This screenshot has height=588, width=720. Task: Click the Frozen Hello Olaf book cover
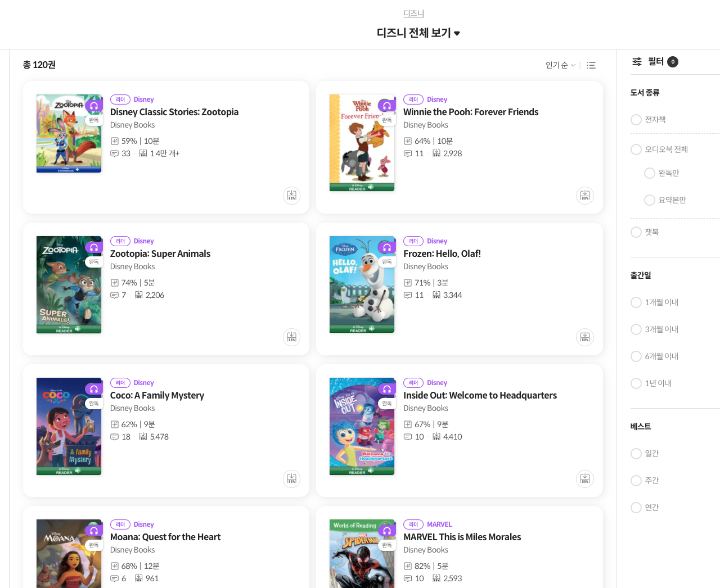[x=362, y=284]
